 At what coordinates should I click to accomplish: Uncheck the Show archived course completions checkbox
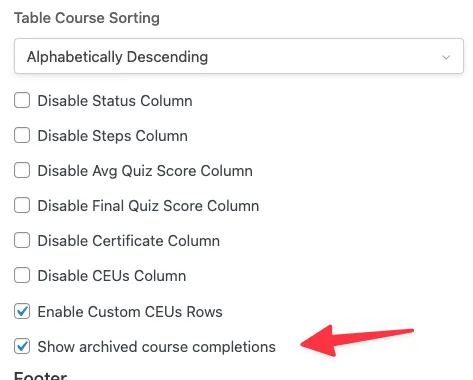(x=22, y=346)
